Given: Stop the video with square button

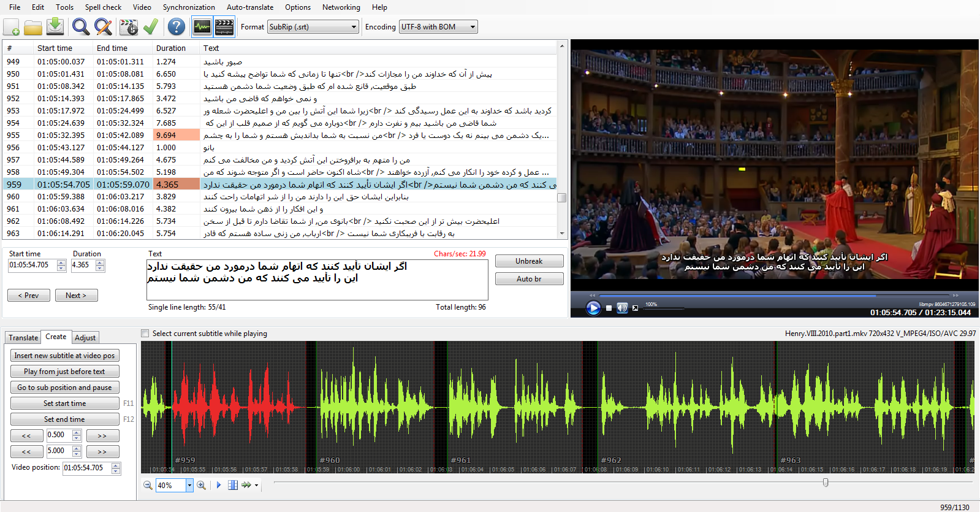Looking at the screenshot, I should tap(609, 308).
